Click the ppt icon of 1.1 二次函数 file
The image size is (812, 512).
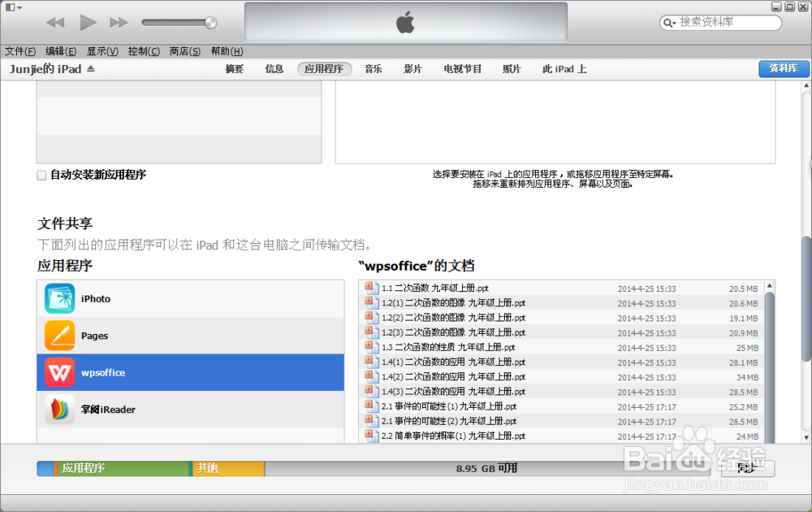371,287
